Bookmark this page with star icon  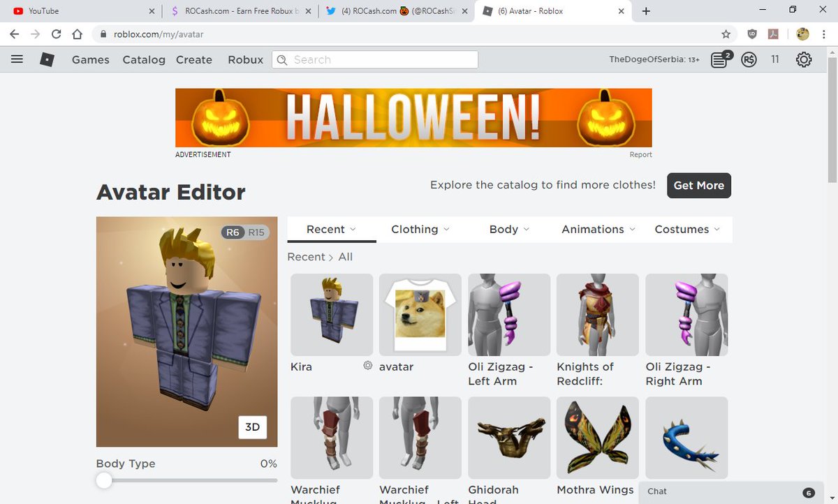(x=726, y=34)
